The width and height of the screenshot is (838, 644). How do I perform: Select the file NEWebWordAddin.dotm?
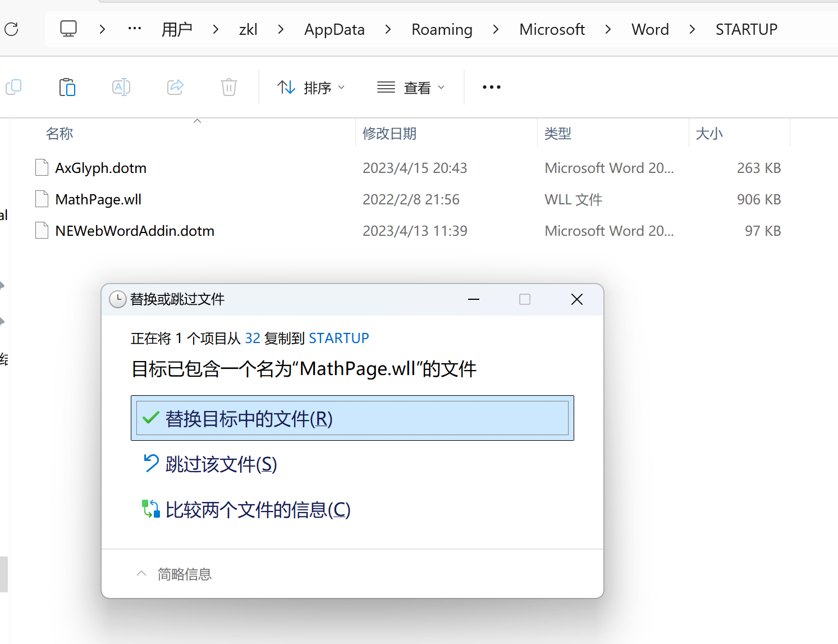135,231
